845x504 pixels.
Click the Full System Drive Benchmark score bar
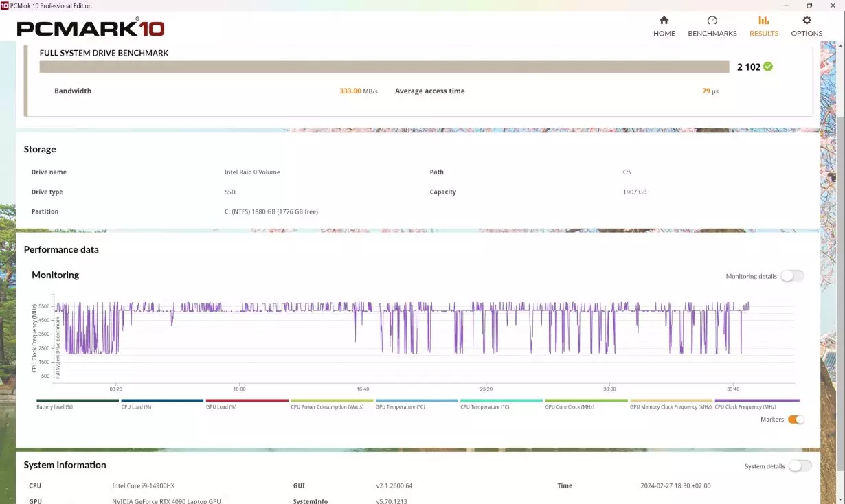384,67
